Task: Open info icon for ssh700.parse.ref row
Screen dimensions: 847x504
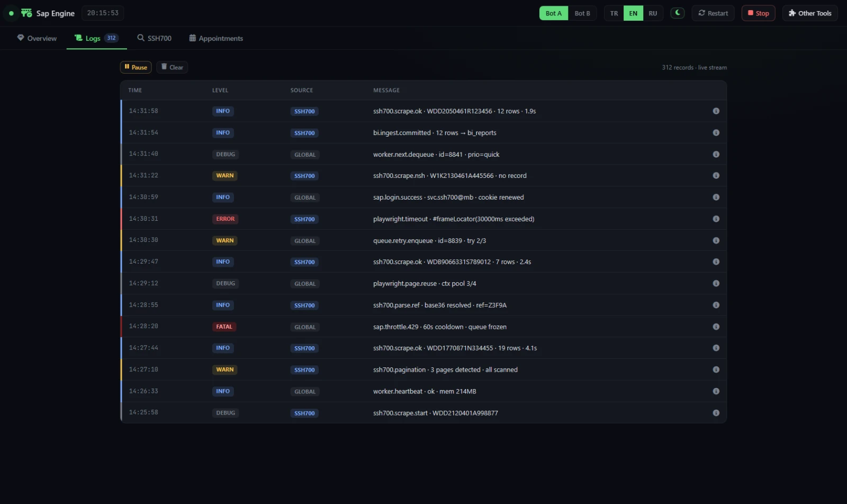Action: click(716, 305)
